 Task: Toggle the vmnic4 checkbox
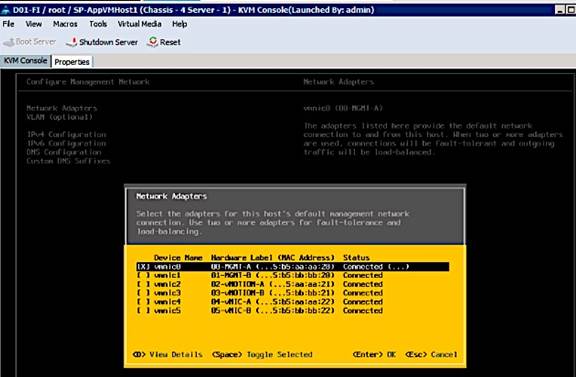(143, 302)
